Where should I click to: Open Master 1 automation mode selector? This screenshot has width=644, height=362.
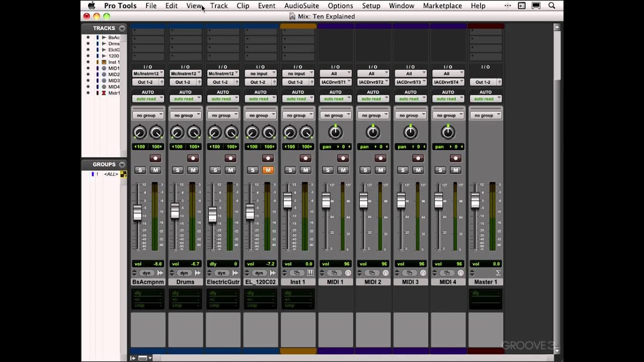pos(486,99)
